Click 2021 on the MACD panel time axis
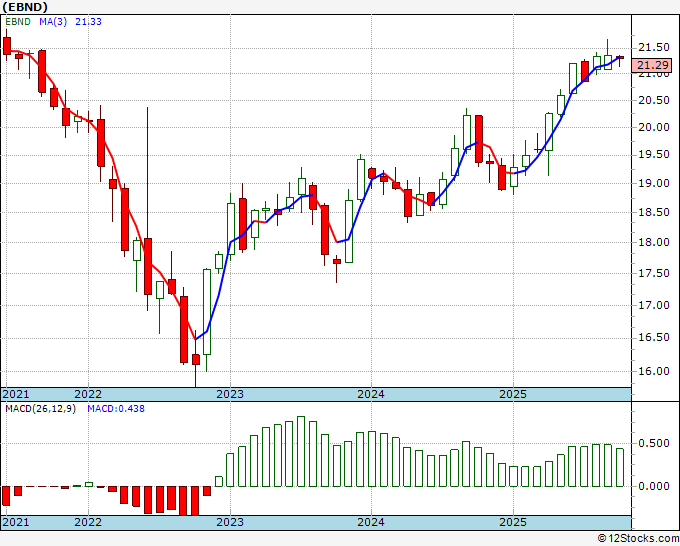This screenshot has width=680, height=546. 16,522
